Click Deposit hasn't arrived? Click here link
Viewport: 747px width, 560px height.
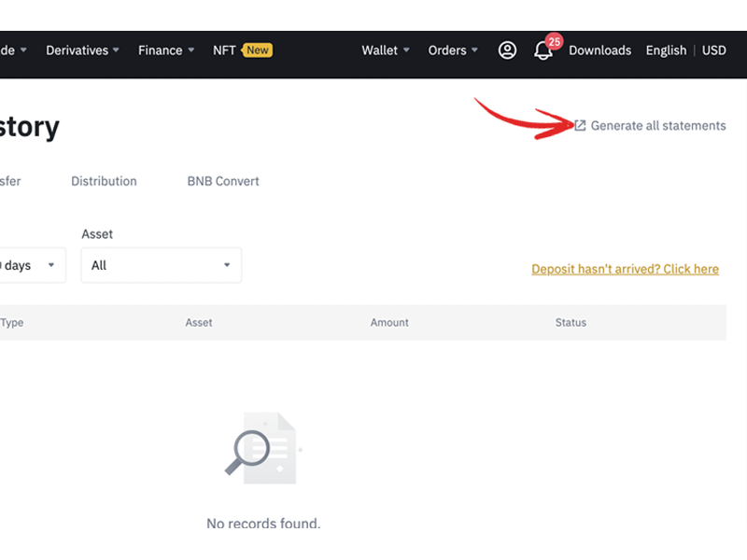(625, 269)
